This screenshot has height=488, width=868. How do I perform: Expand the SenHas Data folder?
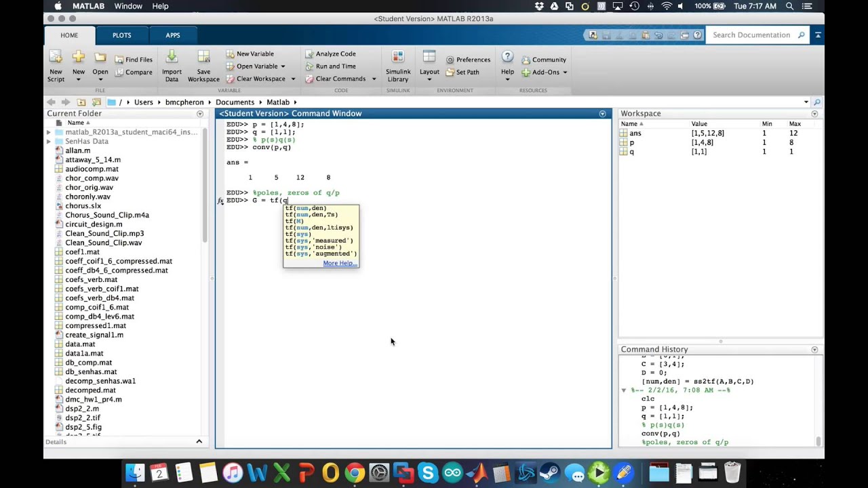point(49,142)
